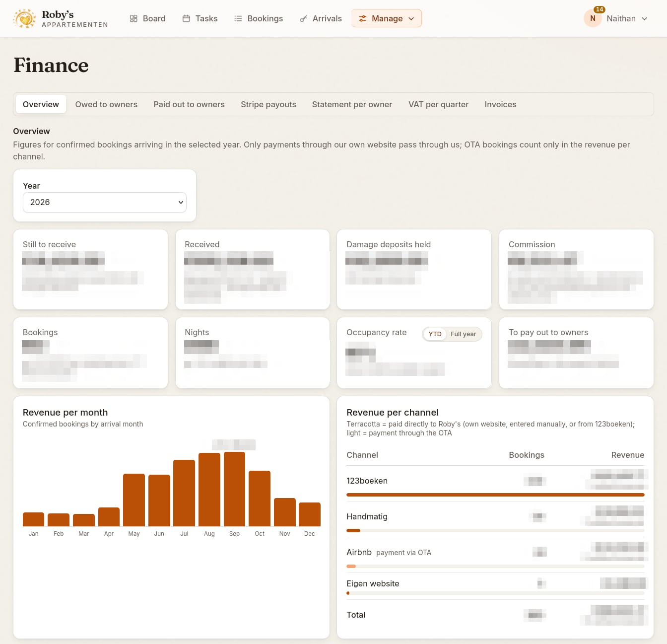
Task: Click the 14 notifications badge
Action: [x=600, y=9]
